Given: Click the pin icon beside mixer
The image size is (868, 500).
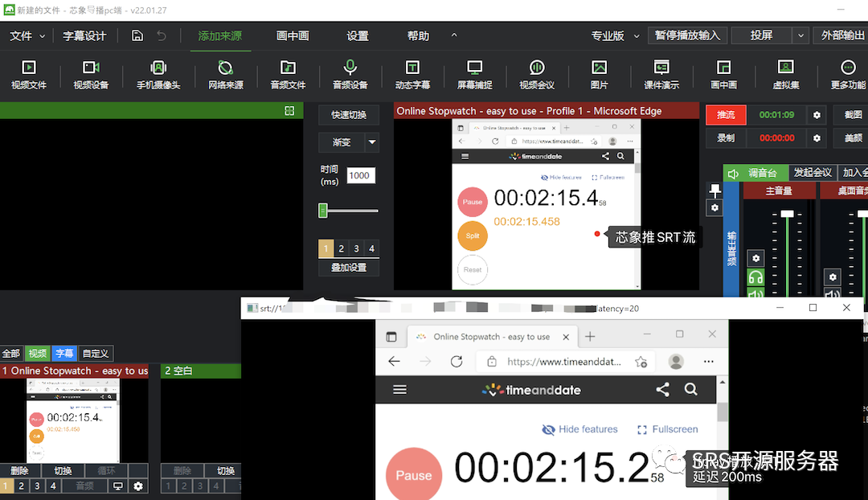Looking at the screenshot, I should click(714, 191).
